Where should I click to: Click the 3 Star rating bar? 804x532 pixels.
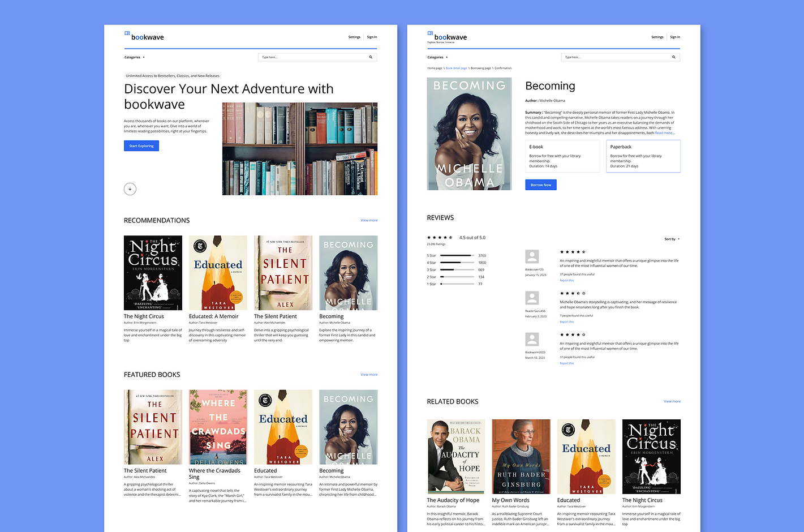point(457,270)
